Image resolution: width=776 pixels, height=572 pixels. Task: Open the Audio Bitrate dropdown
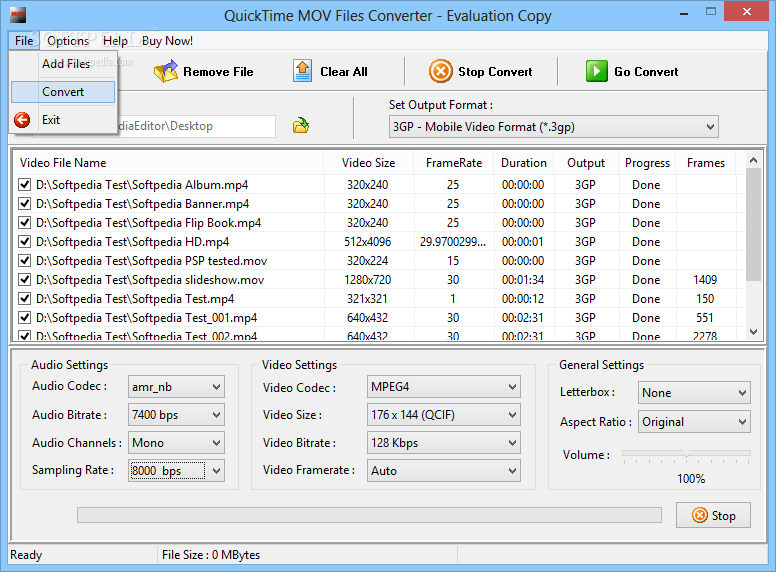click(x=176, y=415)
